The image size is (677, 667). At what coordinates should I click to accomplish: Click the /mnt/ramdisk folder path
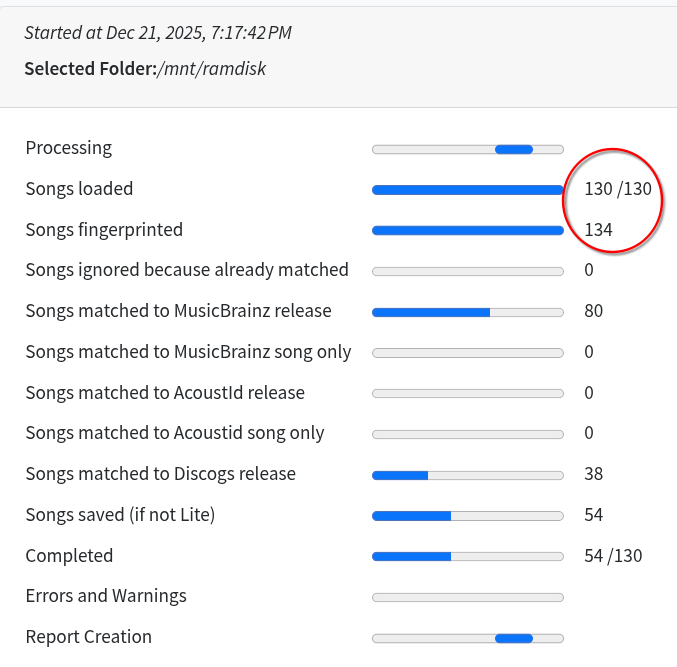point(211,69)
